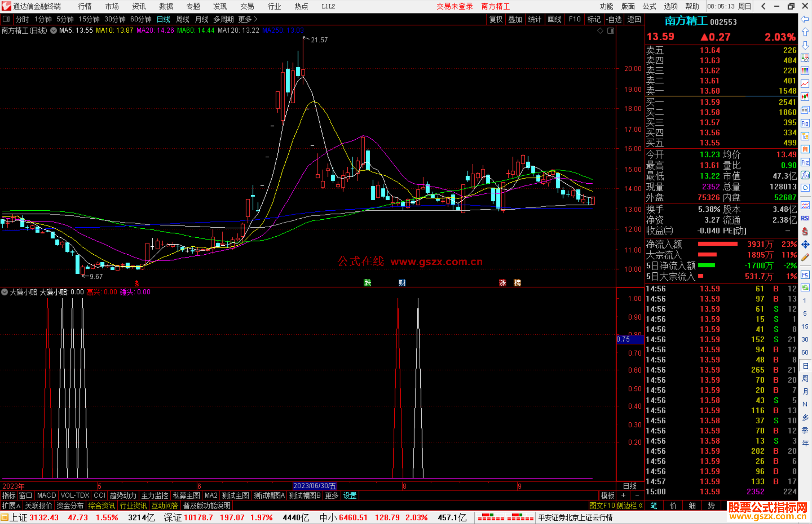The height and width of the screenshot is (524, 812).
Task: Select the pencil drawing tool icon
Action: [805, 258]
